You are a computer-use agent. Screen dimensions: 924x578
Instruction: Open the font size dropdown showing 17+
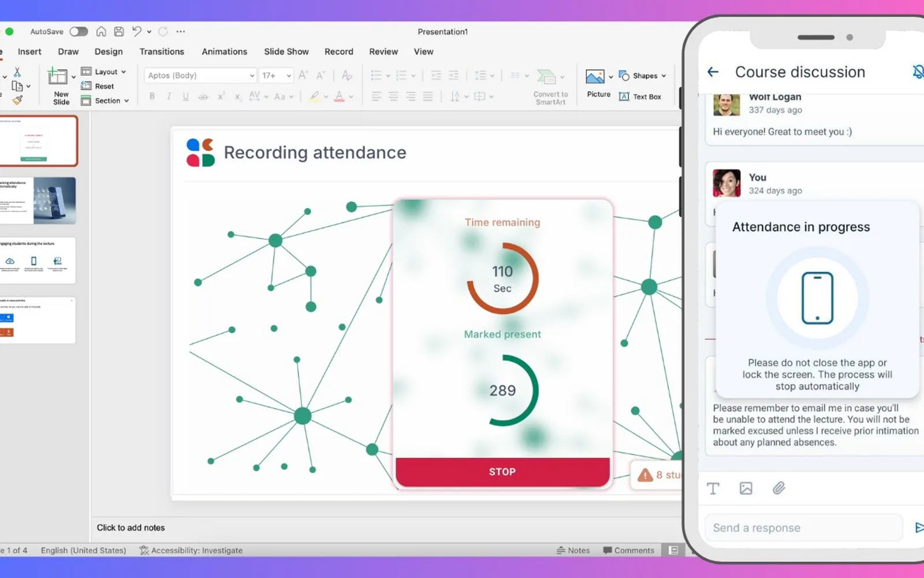[277, 76]
